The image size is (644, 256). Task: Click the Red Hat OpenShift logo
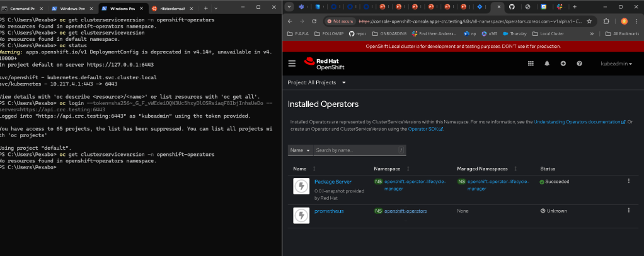coord(325,64)
